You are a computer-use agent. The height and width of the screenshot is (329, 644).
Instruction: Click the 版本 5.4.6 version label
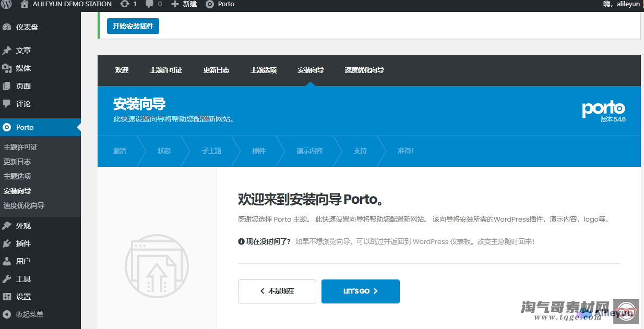613,119
